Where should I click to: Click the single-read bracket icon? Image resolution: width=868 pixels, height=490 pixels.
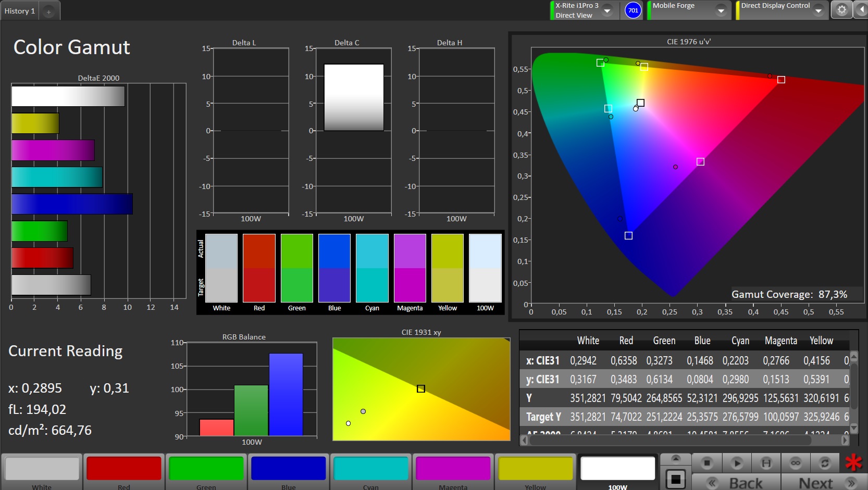(766, 462)
